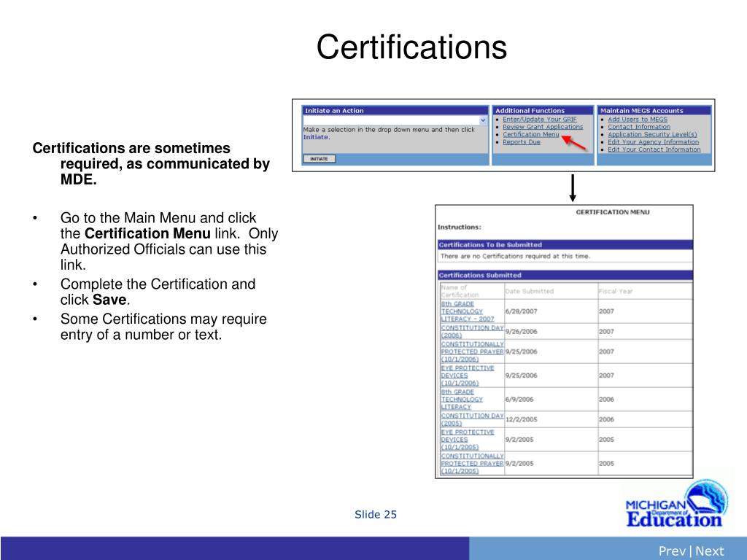747x560 pixels.
Task: Click the 'Instructions:' label
Action: tap(460, 227)
